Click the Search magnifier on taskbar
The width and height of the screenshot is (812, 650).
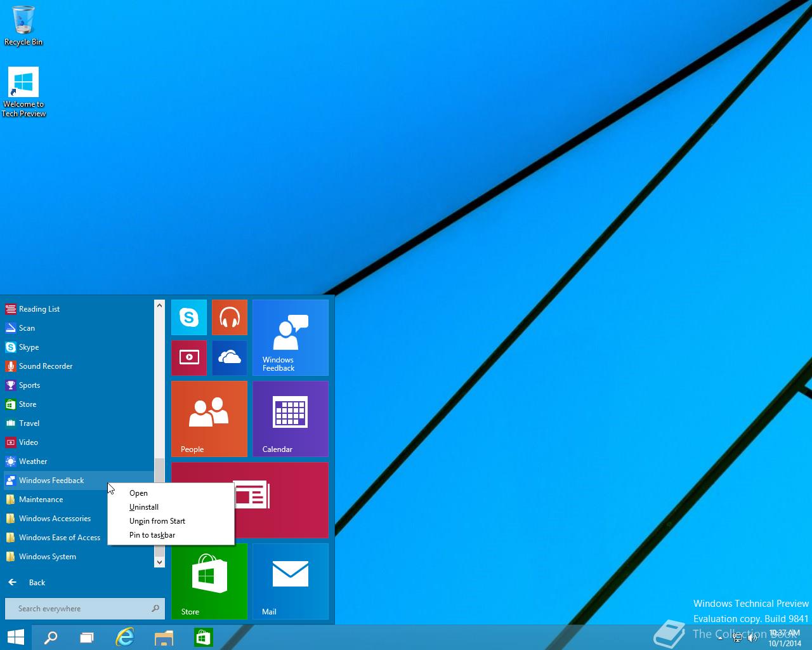[51, 637]
